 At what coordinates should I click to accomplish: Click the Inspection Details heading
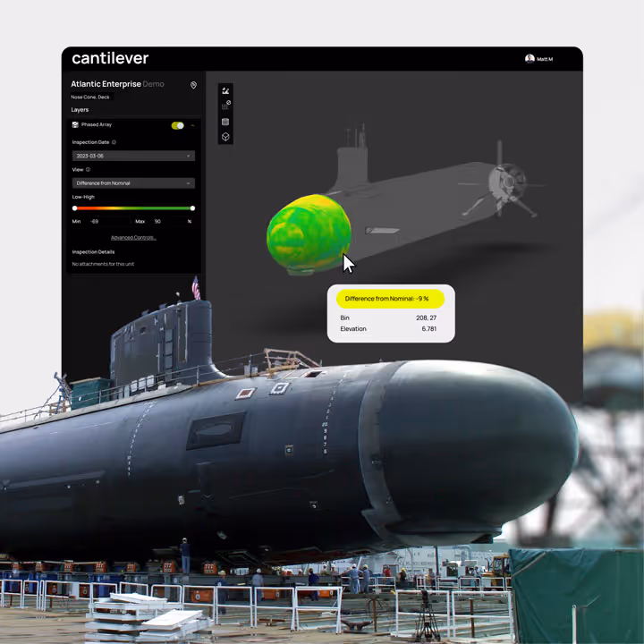(x=93, y=251)
